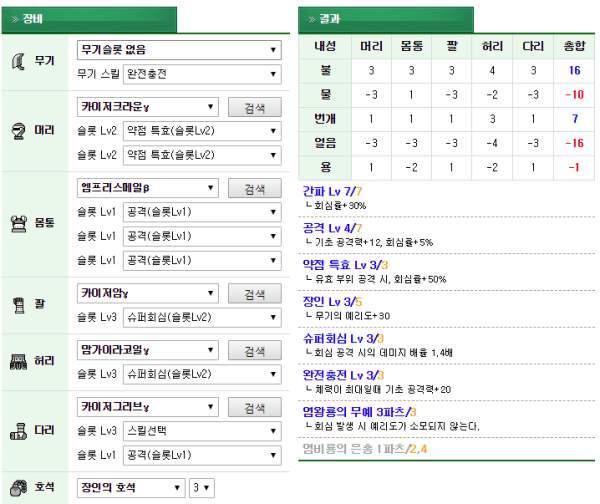Click the 약점 특효 Lv 3/3 skill link
The image size is (600, 504).
pos(346,265)
